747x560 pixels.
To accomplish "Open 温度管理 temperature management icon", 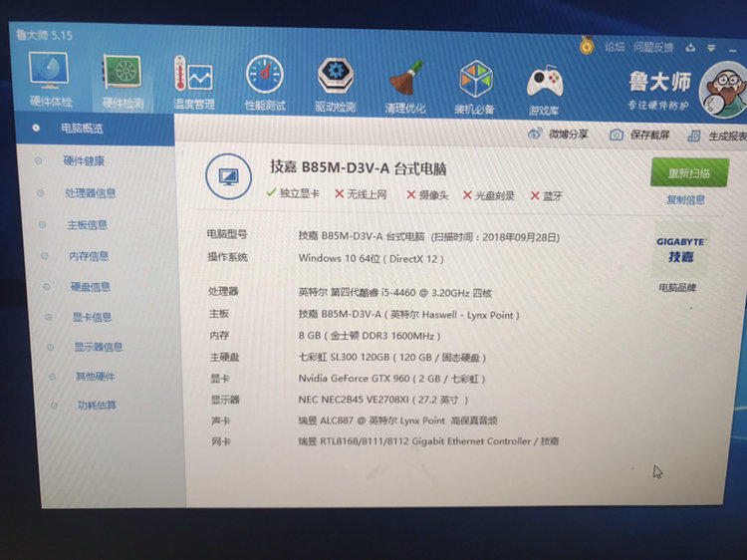I will (193, 74).
